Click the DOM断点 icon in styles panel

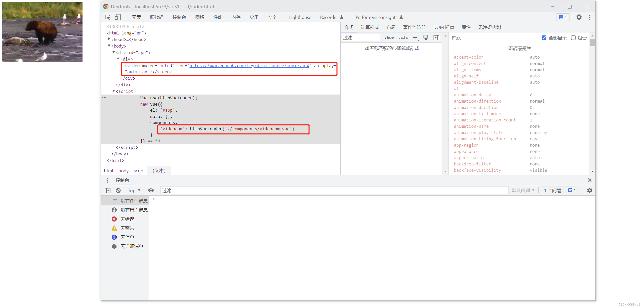point(444,27)
